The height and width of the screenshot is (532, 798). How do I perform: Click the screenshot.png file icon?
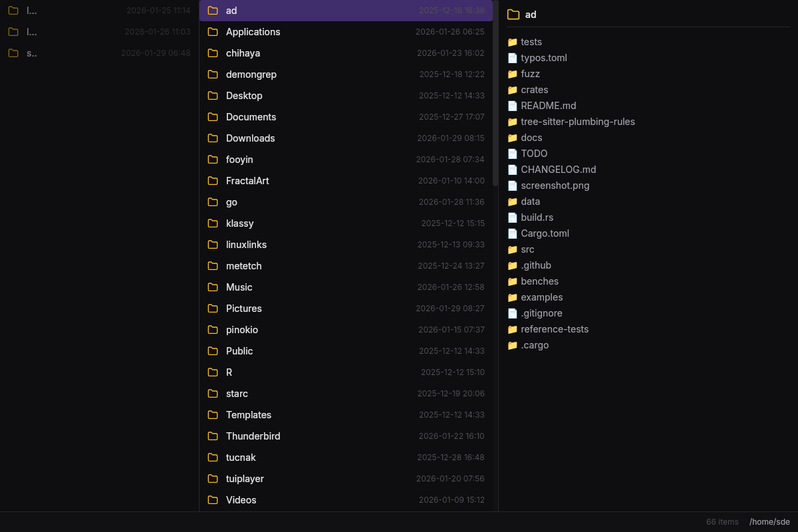512,186
